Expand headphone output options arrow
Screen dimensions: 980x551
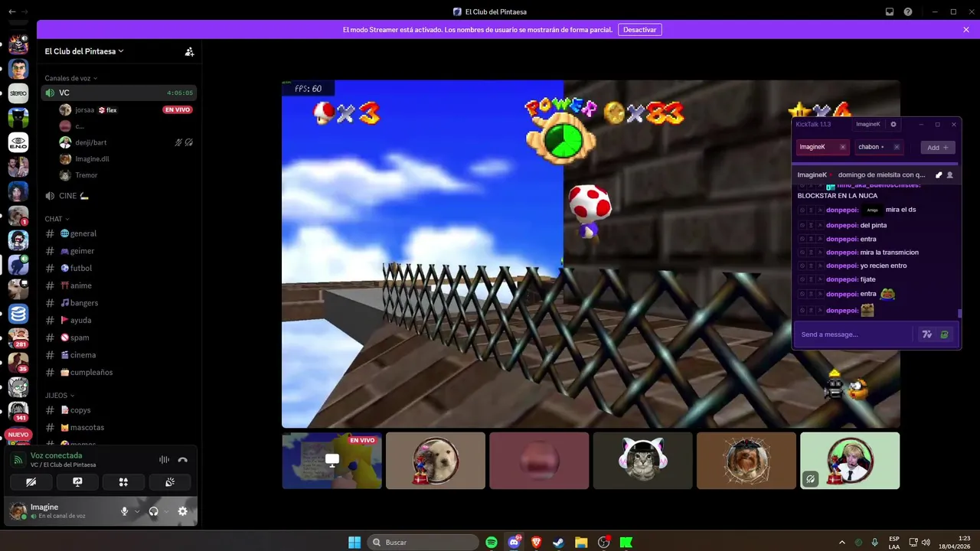pos(166,511)
